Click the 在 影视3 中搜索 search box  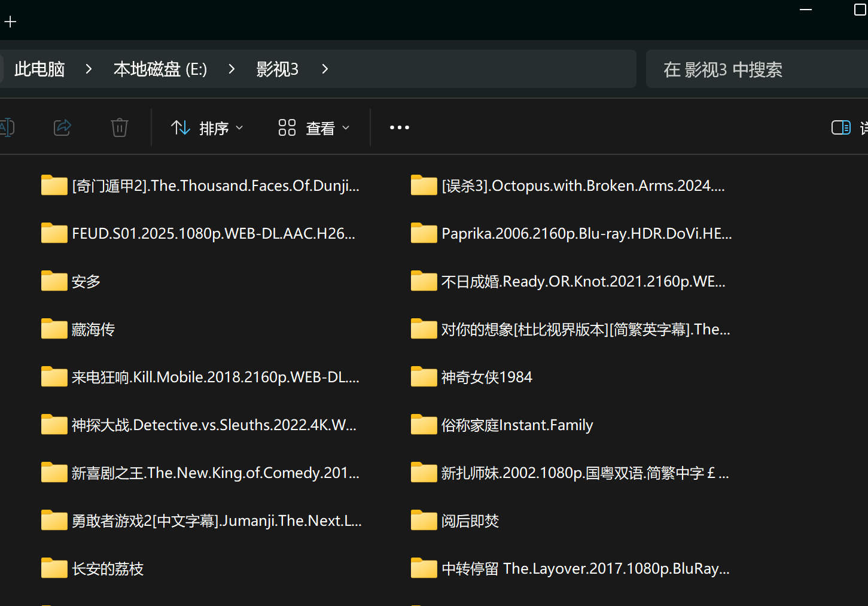click(x=757, y=69)
